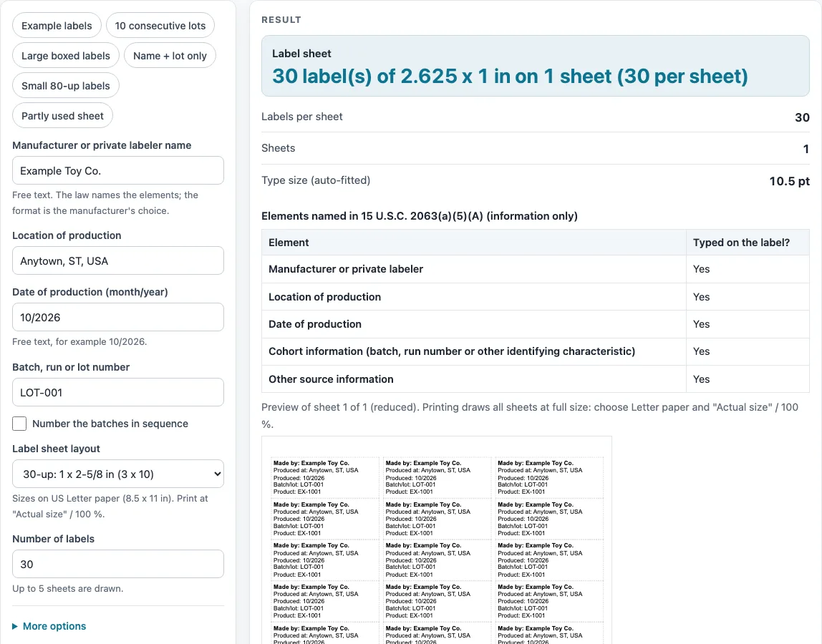The width and height of the screenshot is (822, 644).
Task: Select the Name + lot only preset
Action: tap(170, 56)
